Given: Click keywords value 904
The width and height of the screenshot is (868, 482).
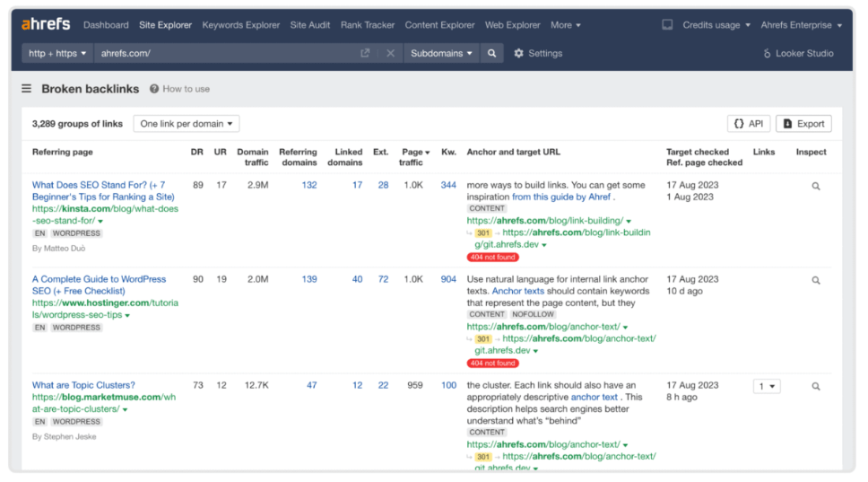Looking at the screenshot, I should [x=448, y=279].
